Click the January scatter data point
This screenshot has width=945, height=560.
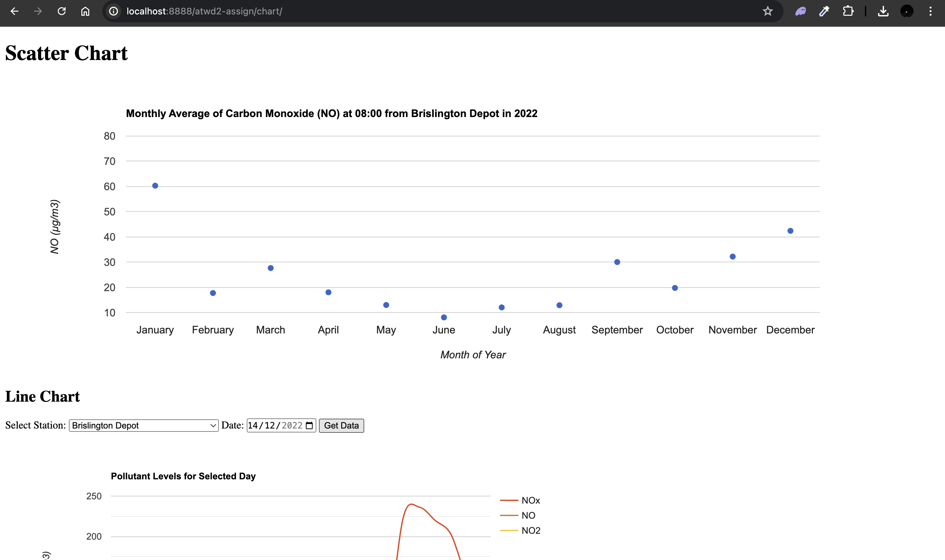pyautogui.click(x=155, y=186)
